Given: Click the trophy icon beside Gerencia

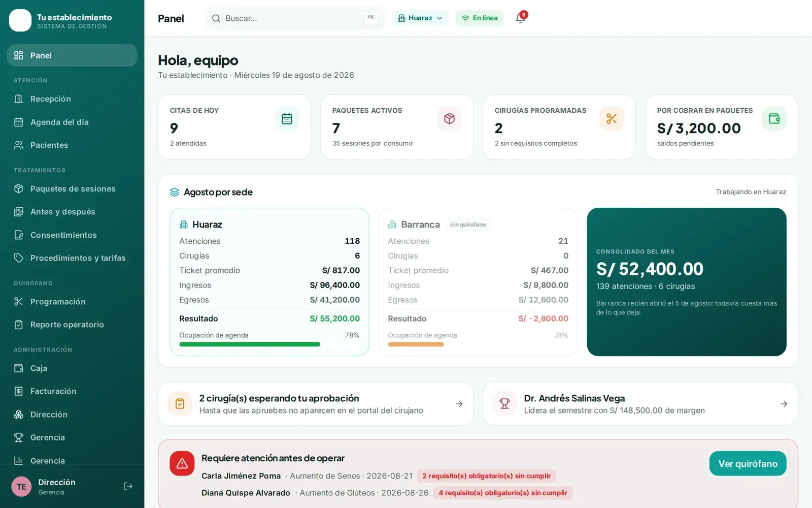Looking at the screenshot, I should [x=19, y=437].
